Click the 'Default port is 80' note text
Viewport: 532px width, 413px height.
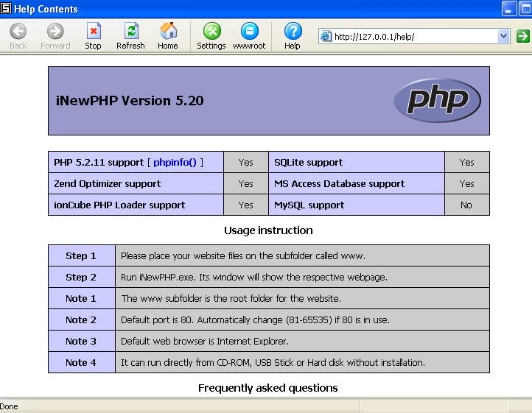255,320
